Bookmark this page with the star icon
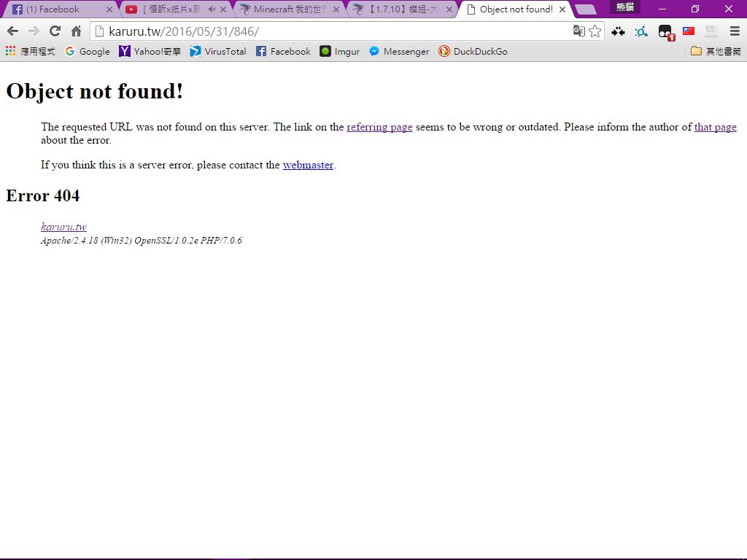This screenshot has width=747, height=560. (595, 31)
